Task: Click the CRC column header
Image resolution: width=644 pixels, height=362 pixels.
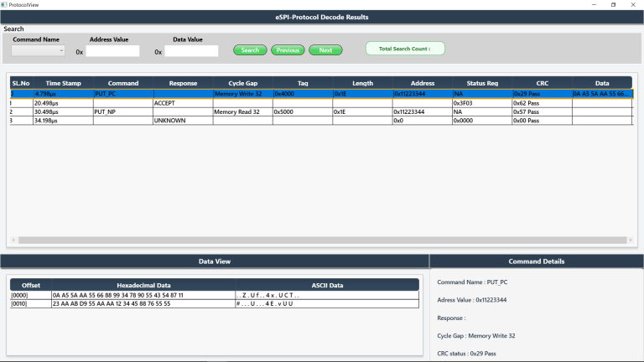Action: (x=543, y=83)
